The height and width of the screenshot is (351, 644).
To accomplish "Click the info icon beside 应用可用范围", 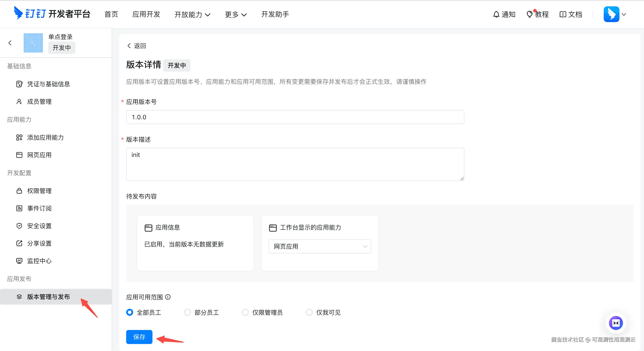I will [168, 297].
